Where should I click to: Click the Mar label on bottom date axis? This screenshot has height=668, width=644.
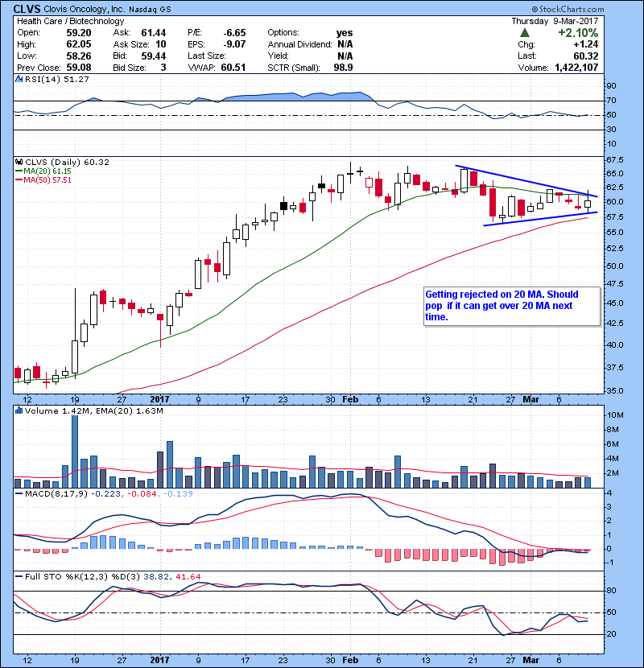click(x=531, y=660)
